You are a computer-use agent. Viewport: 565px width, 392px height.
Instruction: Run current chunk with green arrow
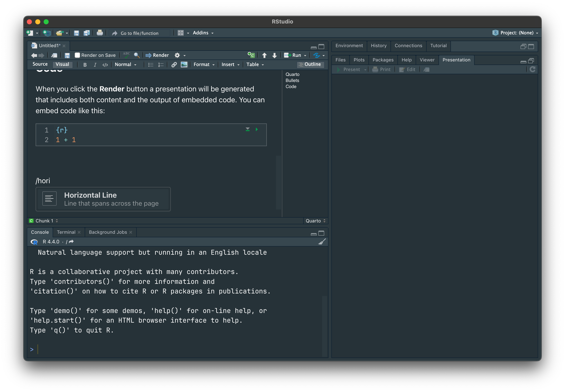tap(256, 129)
